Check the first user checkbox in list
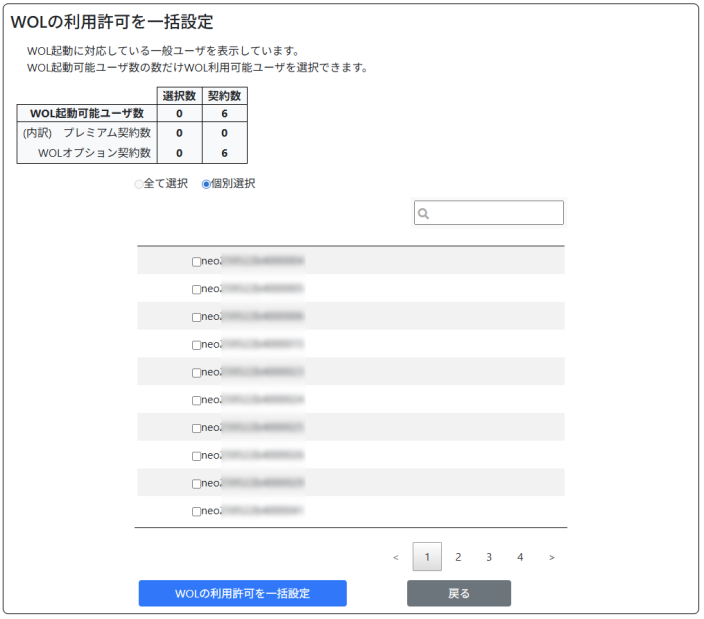 (196, 261)
